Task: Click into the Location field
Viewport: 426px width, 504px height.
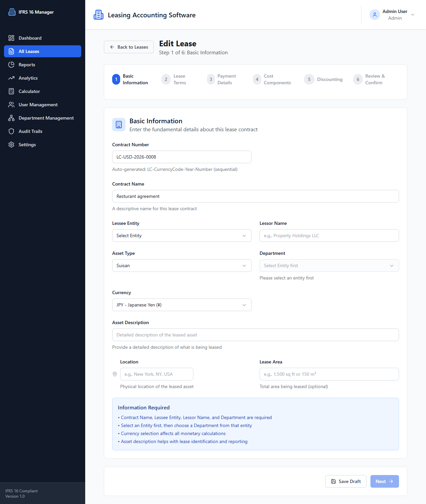Action: 157,374
